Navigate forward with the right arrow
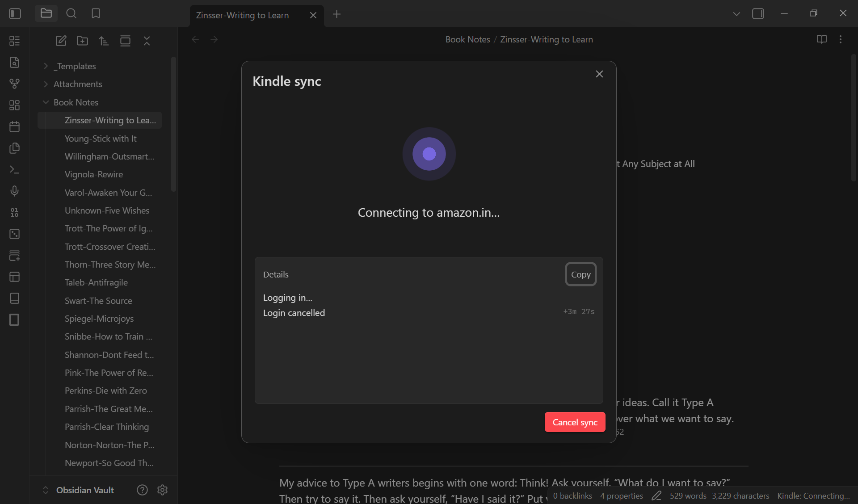Screen dimensions: 858x504 coord(214,39)
